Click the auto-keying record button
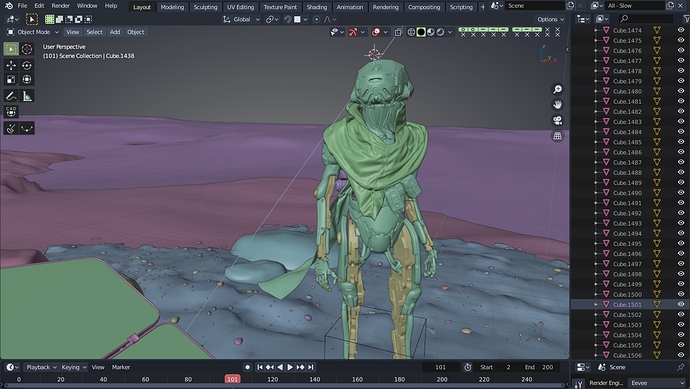 tap(247, 367)
